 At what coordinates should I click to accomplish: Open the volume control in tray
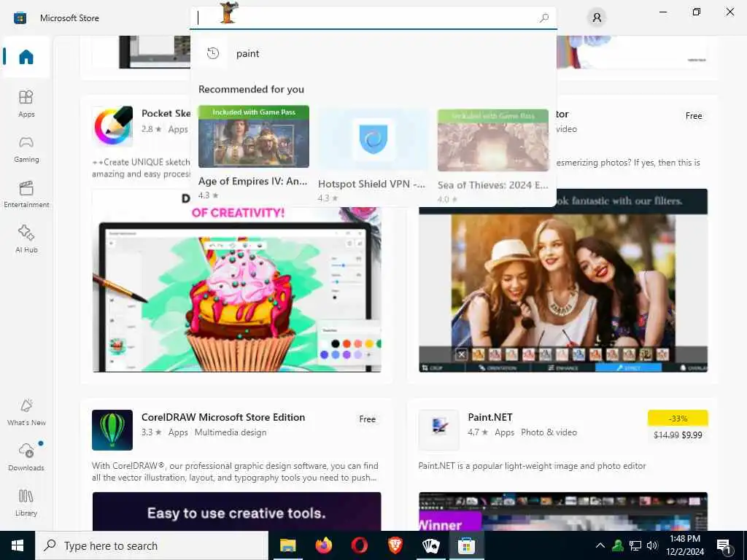coord(652,545)
